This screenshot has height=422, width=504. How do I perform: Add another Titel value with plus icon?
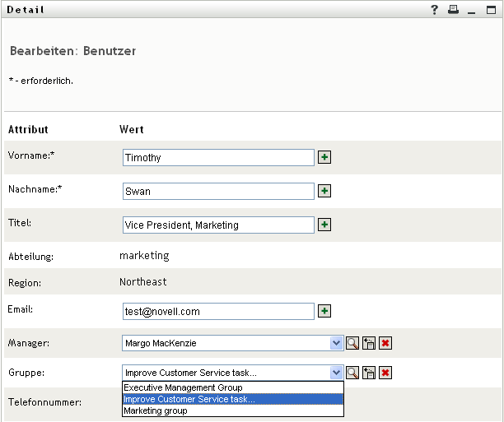pos(324,225)
